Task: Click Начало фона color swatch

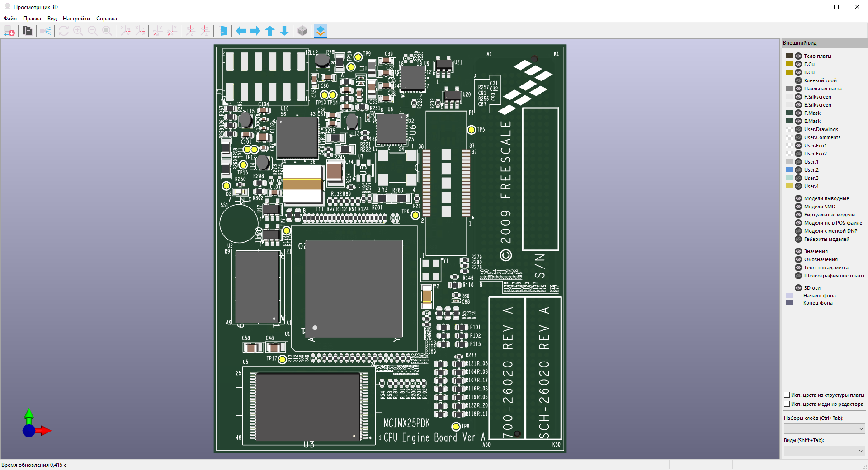Action: pyautogui.click(x=789, y=296)
